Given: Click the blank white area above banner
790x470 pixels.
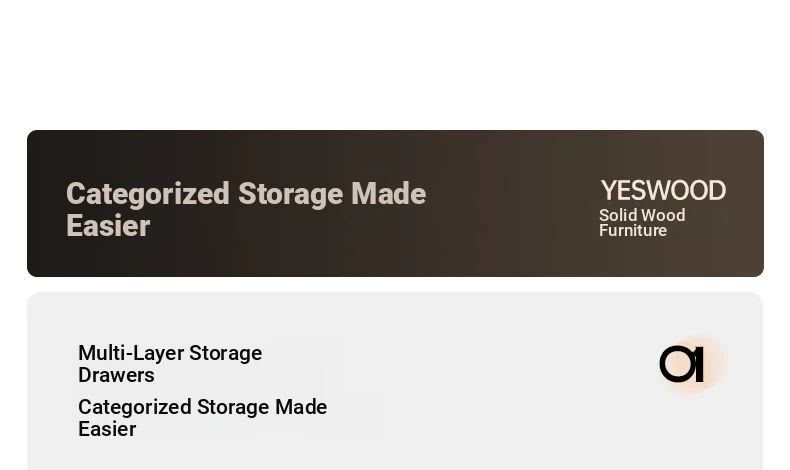Looking at the screenshot, I should click(395, 63).
